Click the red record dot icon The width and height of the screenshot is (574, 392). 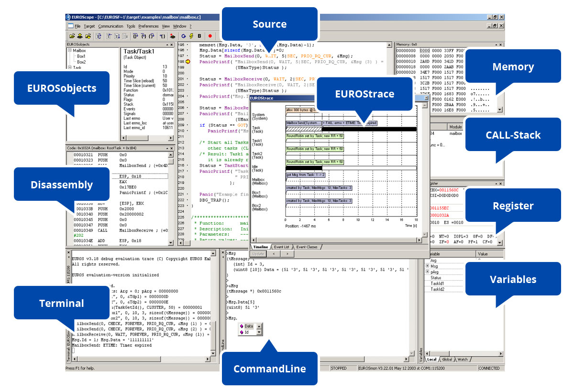(210, 36)
